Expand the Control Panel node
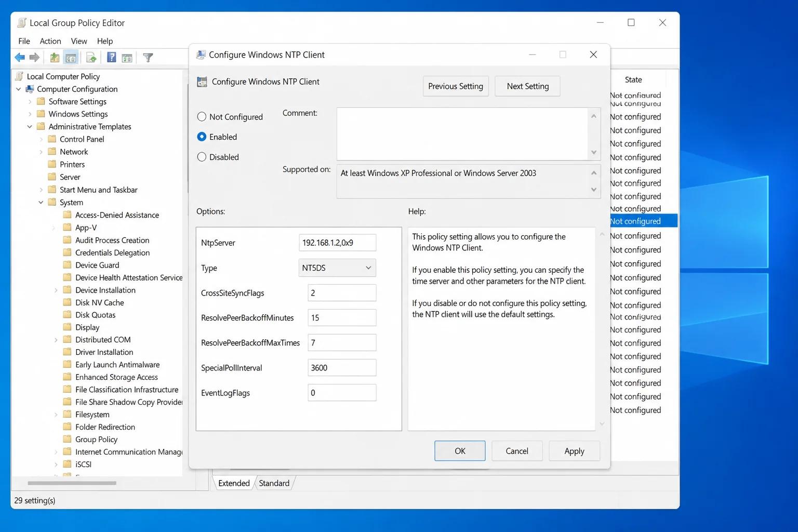The image size is (798, 532). point(41,139)
